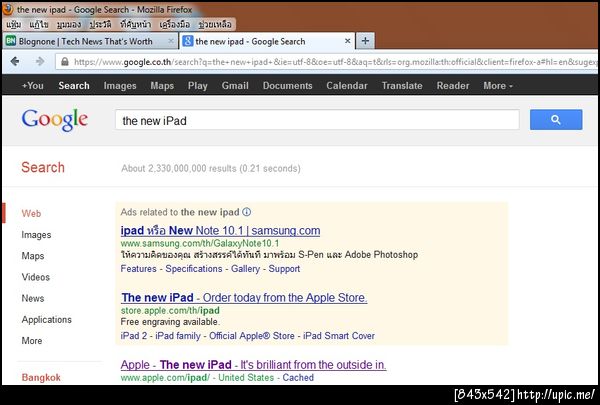Select Applications in left sidebar
The height and width of the screenshot is (405, 600).
coord(46,319)
